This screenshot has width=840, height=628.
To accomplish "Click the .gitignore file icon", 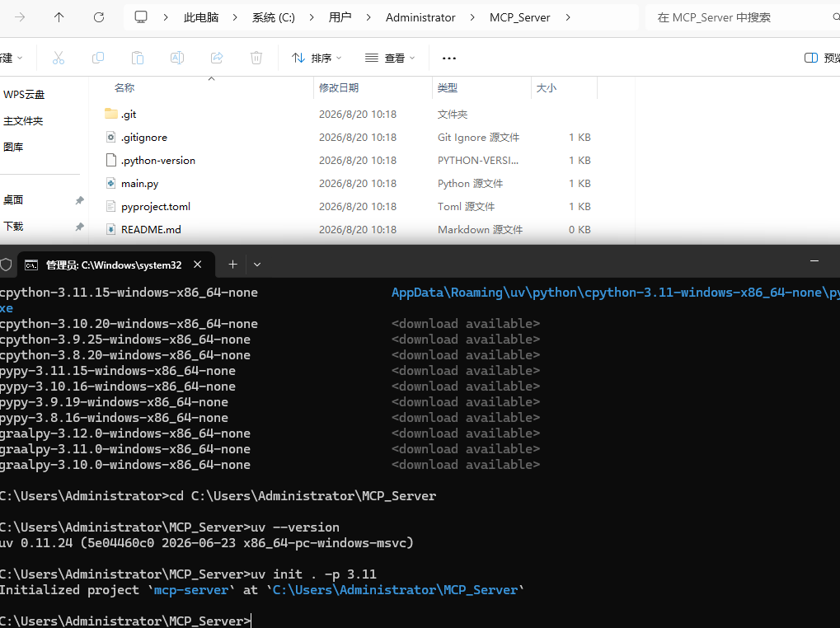I will pyautogui.click(x=111, y=137).
